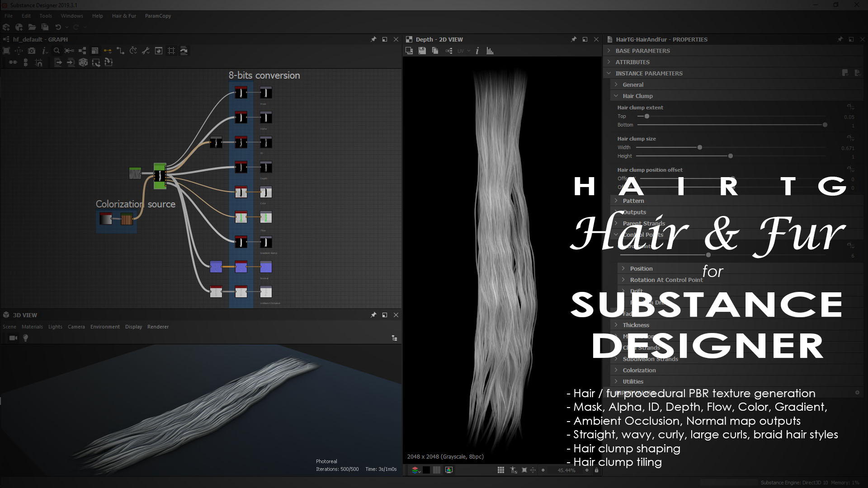The height and width of the screenshot is (488, 868).
Task: Click the orange link creation mode icon
Action: click(x=108, y=51)
